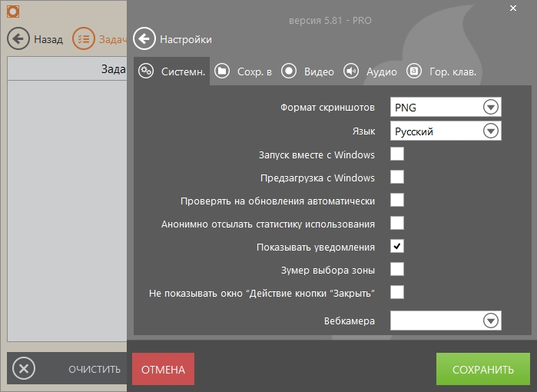Screen dimensions: 537x392
Task: Click the Зумер выбора зоны label
Action: (328, 271)
